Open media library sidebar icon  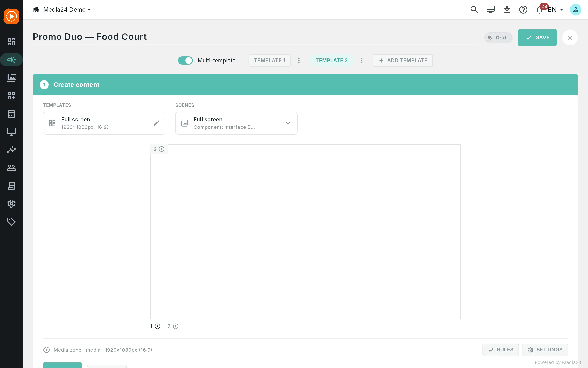click(x=11, y=78)
